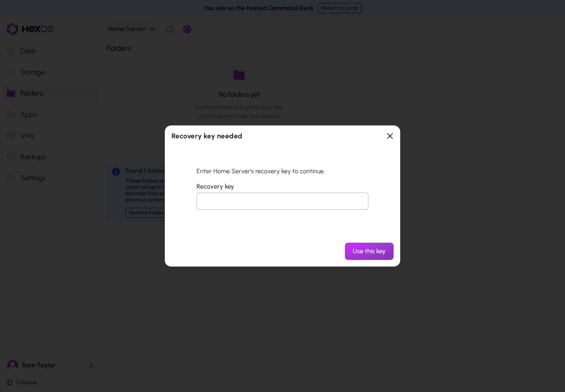This screenshot has width=565, height=392.
Task: Click the purple power icon
Action: point(187,29)
